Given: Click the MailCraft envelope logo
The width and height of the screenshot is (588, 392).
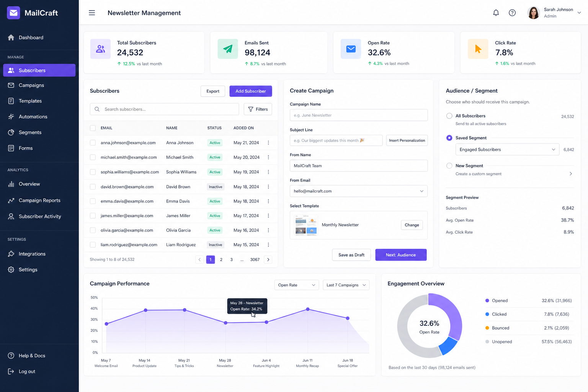Looking at the screenshot, I should 14,13.
